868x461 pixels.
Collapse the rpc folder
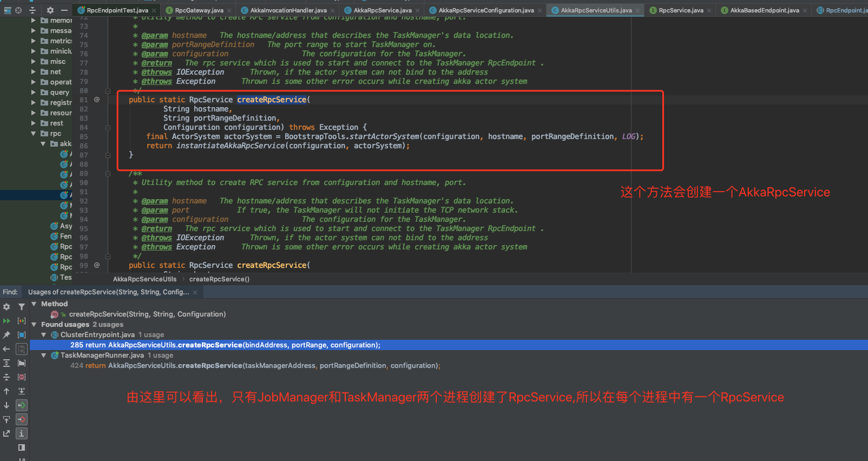point(34,134)
